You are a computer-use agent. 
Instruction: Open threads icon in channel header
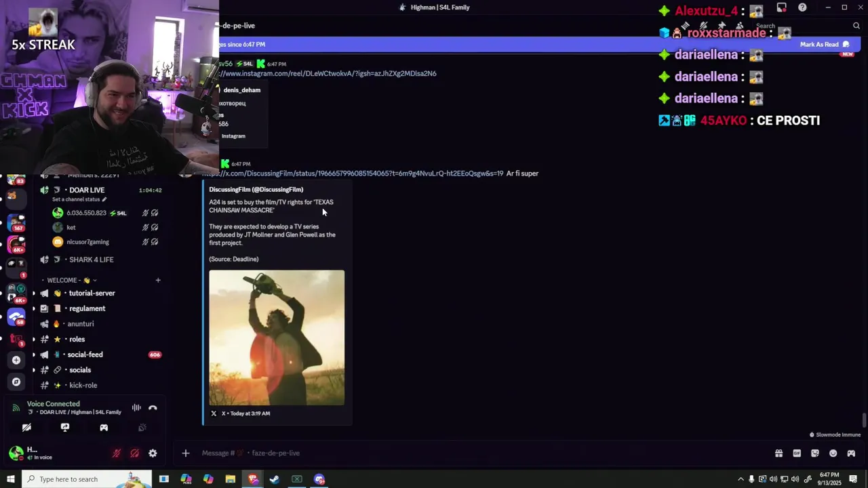686,26
